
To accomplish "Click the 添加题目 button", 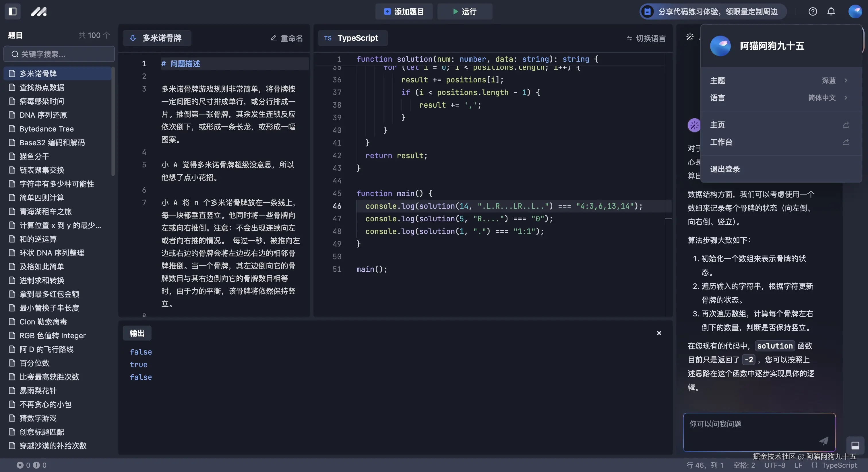I will click(404, 11).
